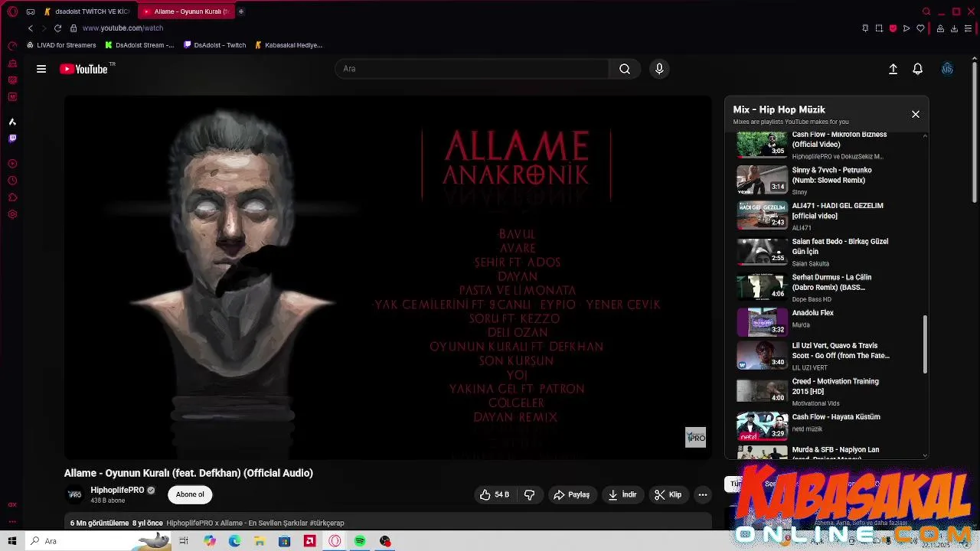
Task: Like the video with 54 B button
Action: click(x=495, y=495)
